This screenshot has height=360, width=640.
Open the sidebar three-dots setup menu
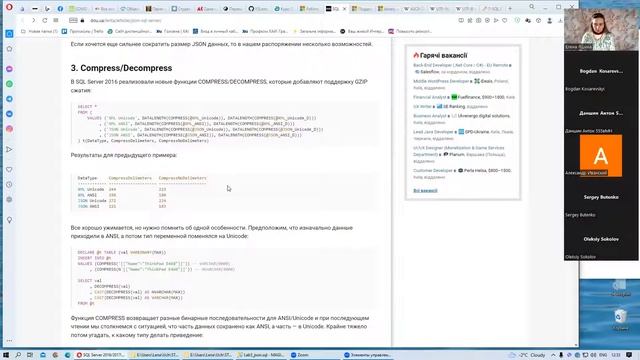pos(9,340)
